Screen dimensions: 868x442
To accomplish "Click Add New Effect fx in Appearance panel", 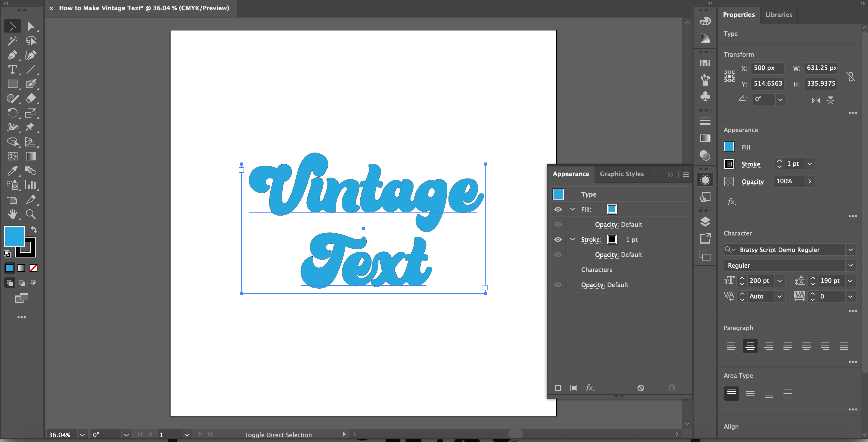I will coord(589,388).
